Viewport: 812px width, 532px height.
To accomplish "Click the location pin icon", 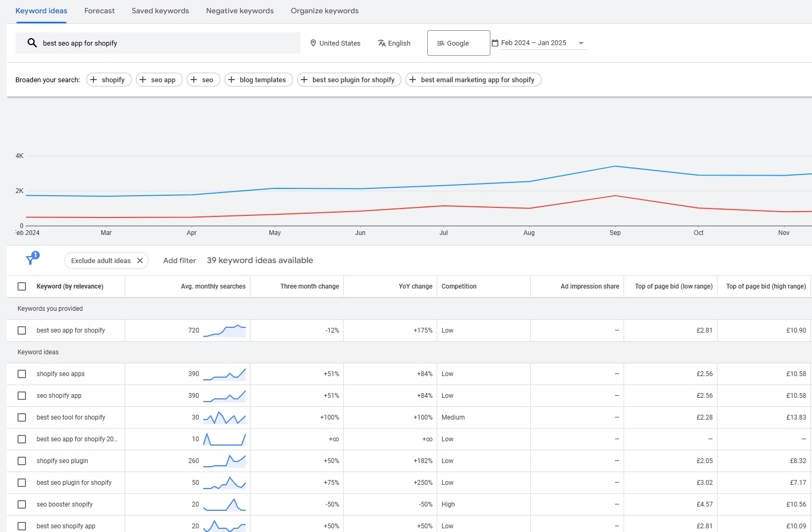I will point(313,43).
